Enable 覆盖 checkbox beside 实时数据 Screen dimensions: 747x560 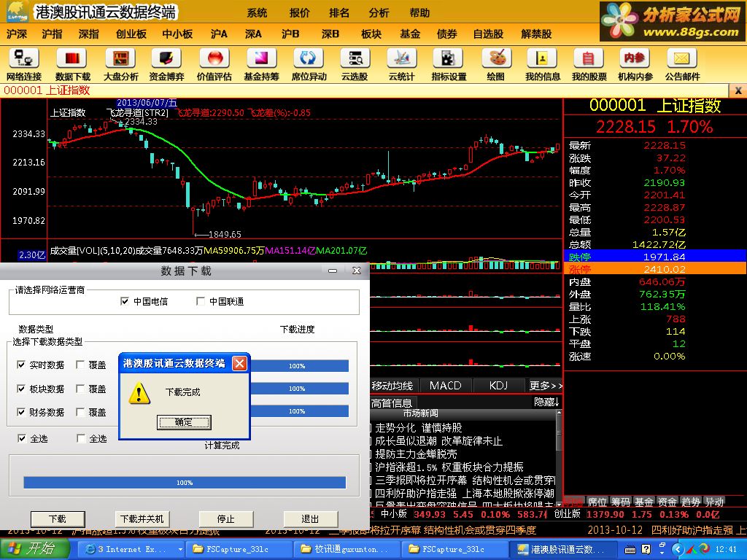[x=80, y=365]
